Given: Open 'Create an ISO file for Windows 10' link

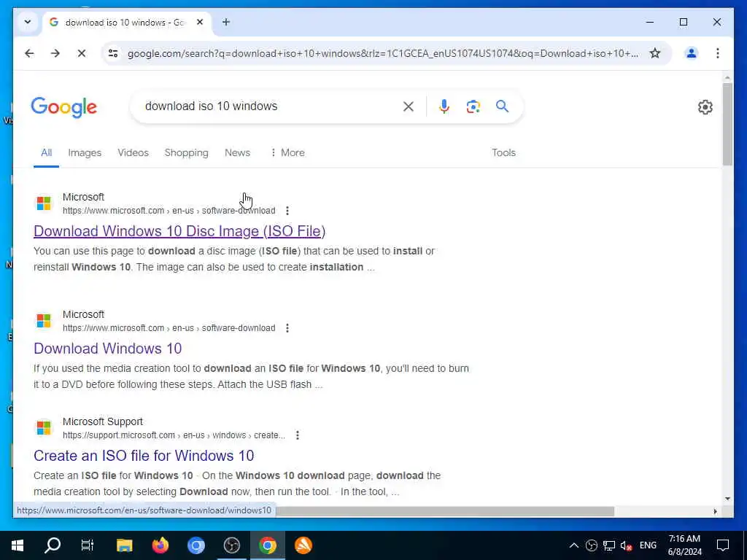Looking at the screenshot, I should coord(144,455).
